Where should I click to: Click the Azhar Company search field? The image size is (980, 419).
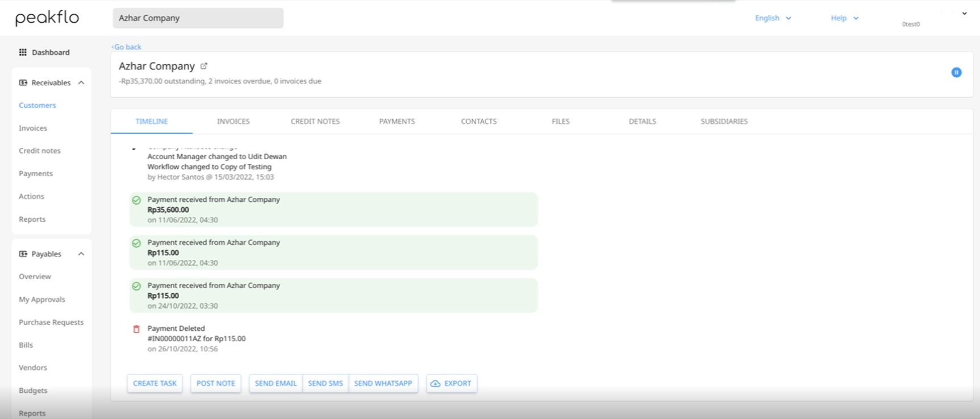tap(198, 18)
